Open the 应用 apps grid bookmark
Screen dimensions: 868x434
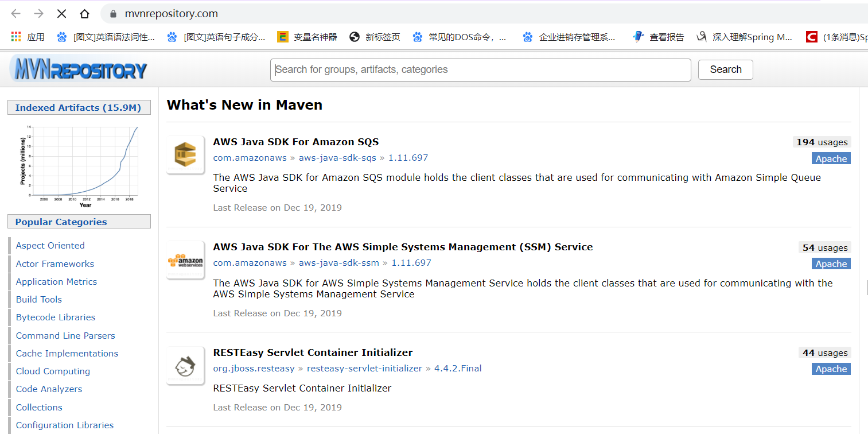(x=28, y=37)
